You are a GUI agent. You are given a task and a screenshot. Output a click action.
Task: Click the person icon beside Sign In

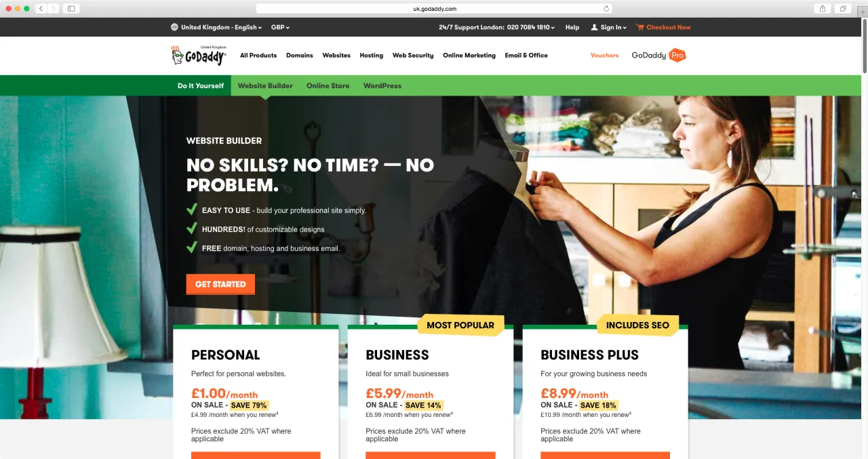594,27
